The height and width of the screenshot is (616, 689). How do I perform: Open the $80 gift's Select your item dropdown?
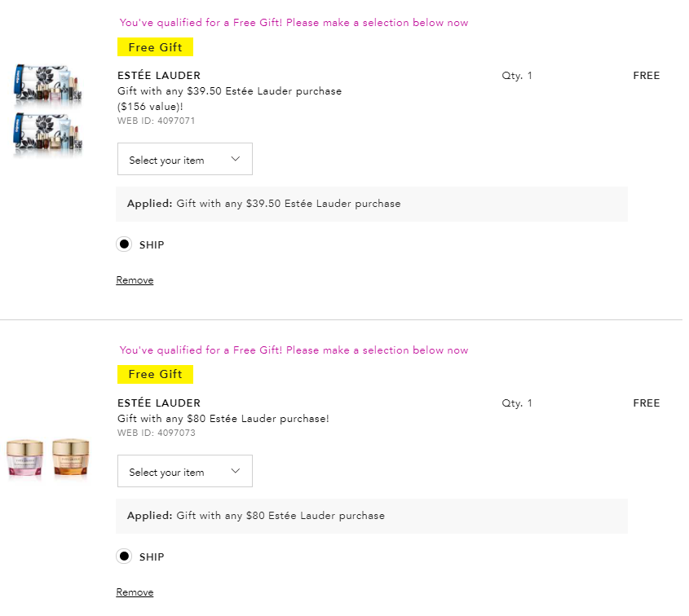(x=184, y=471)
